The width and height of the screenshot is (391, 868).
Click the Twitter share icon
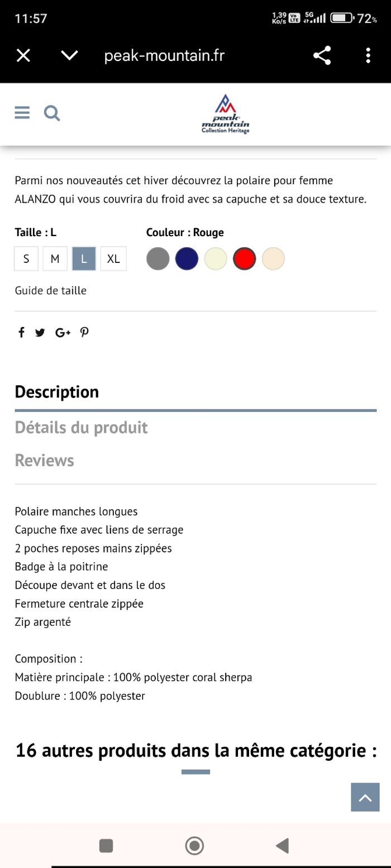(x=40, y=332)
